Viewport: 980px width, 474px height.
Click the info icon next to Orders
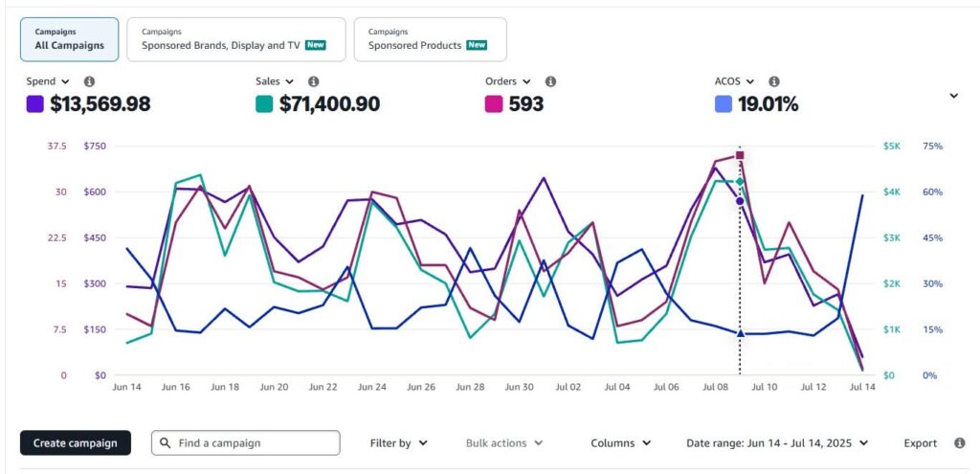point(550,82)
